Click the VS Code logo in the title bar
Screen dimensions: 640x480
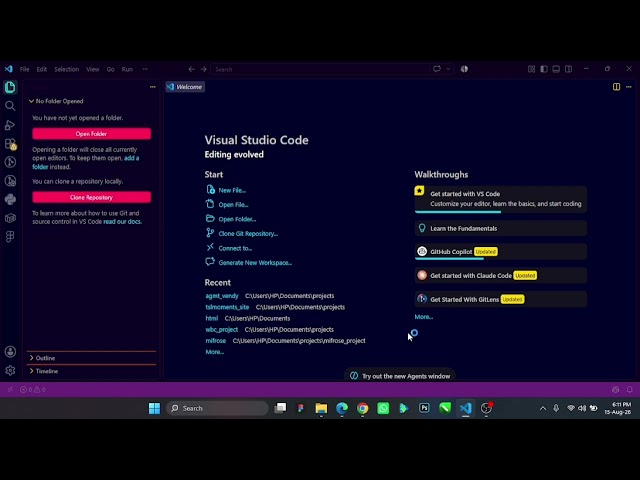click(9, 69)
